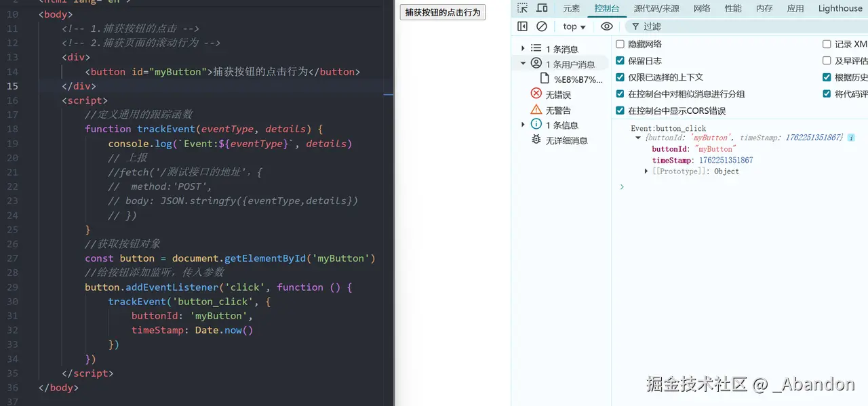
Task: Click the trackEvent function name on line 18
Action: point(166,129)
